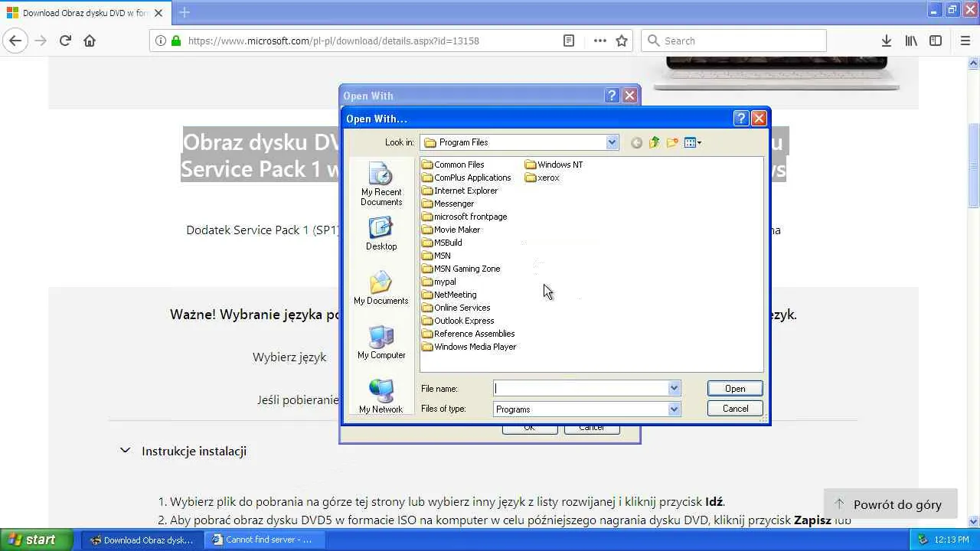The width and height of the screenshot is (980, 551).
Task: Select the xerox folder
Action: [542, 178]
